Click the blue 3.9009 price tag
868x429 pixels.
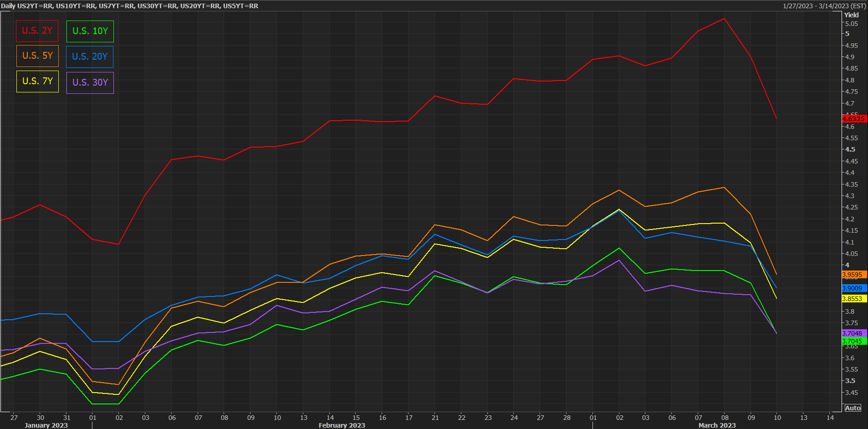[x=854, y=288]
